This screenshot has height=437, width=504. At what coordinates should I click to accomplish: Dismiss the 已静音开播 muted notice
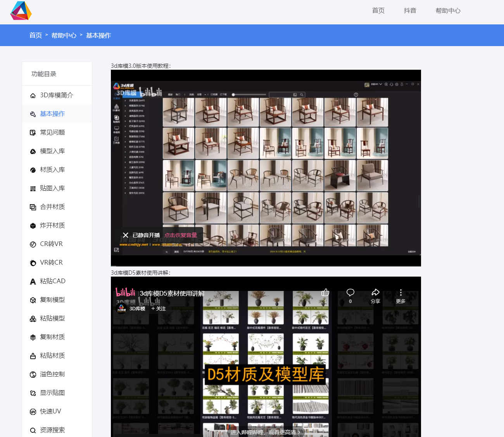[x=126, y=235]
